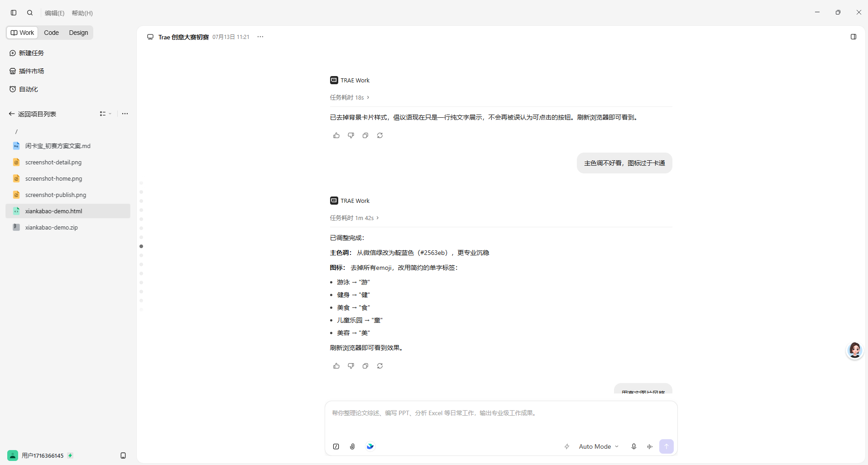This screenshot has width=868, height=465.
Task: Click the conversation title Trae 创意大赛初赛
Action: tap(183, 37)
